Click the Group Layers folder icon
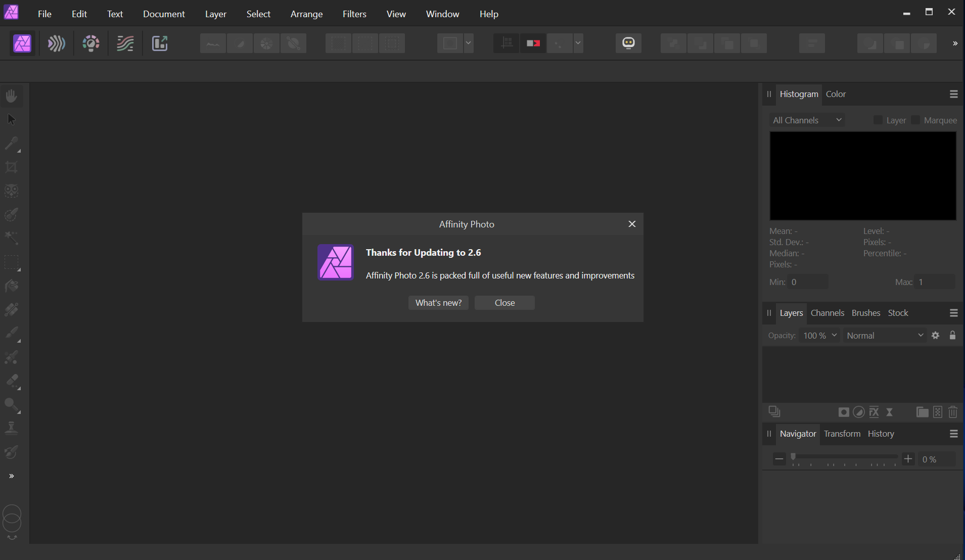This screenshot has width=965, height=560. [x=922, y=412]
